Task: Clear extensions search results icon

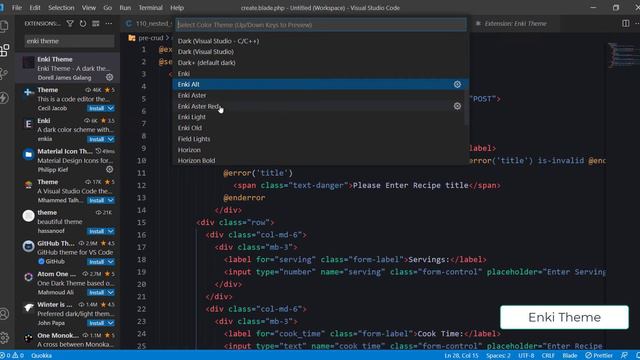Action: tap(96, 24)
